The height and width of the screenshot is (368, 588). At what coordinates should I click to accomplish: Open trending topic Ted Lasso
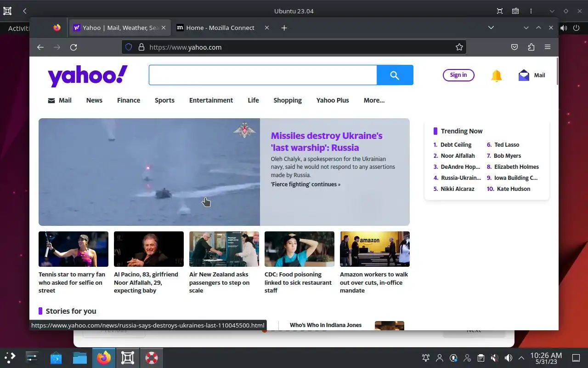tap(507, 145)
